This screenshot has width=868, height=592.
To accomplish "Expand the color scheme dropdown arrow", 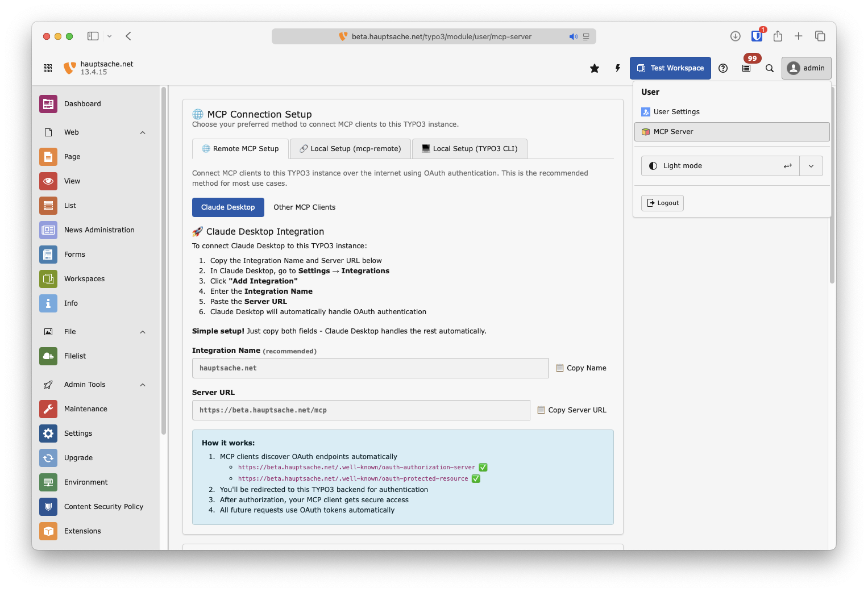I will [x=811, y=166].
